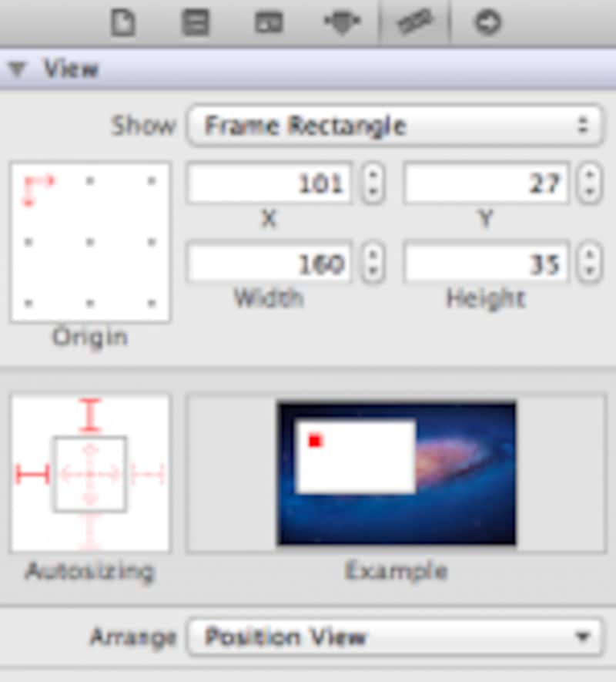Click the Y value field
616x682 pixels.
(487, 183)
